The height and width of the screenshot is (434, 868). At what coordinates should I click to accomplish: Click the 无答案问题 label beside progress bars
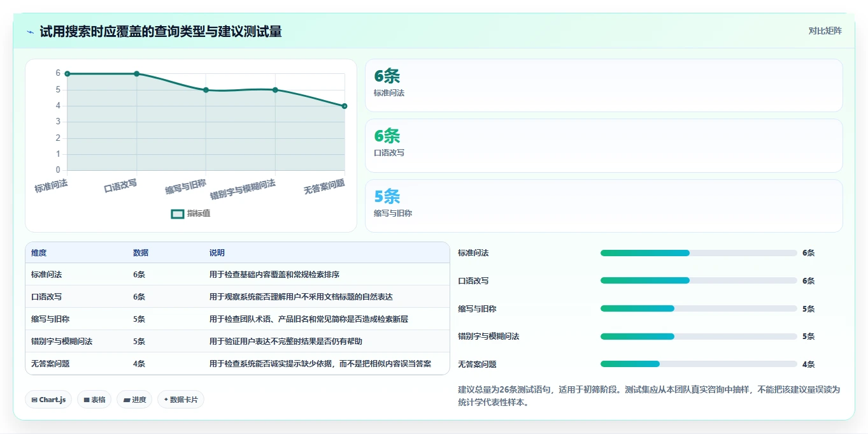point(477,365)
